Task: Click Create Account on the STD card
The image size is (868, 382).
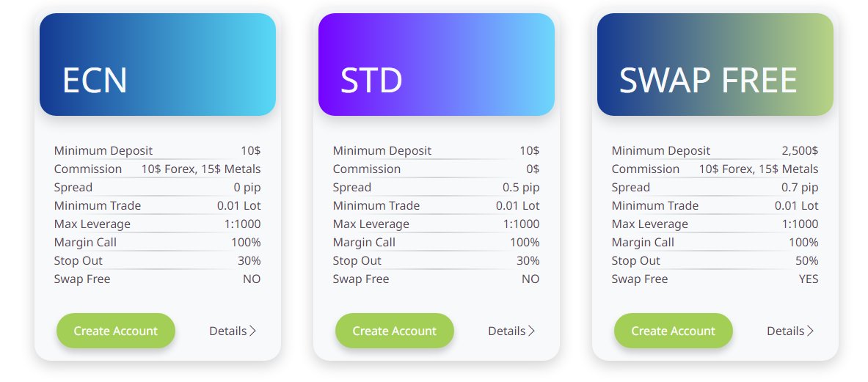Action: 395,331
